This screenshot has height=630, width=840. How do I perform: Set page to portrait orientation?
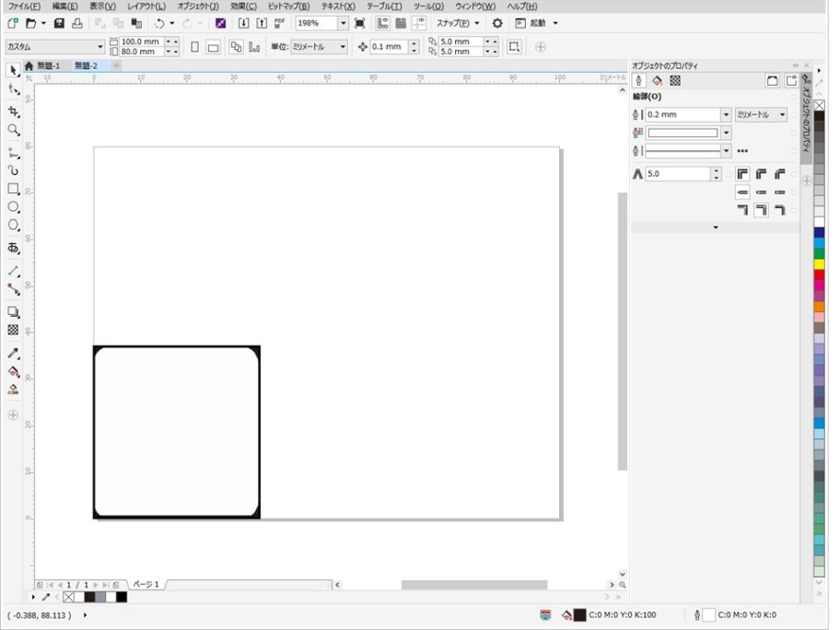pos(195,47)
